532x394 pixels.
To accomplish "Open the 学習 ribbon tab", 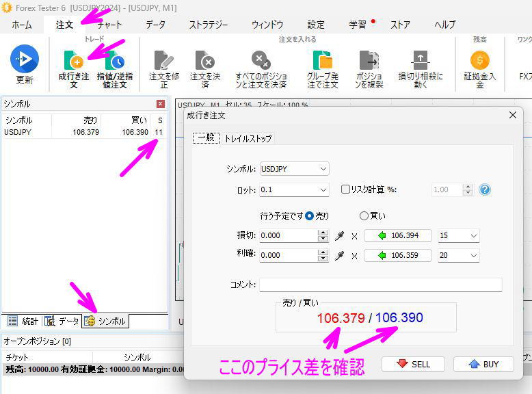I will click(358, 25).
